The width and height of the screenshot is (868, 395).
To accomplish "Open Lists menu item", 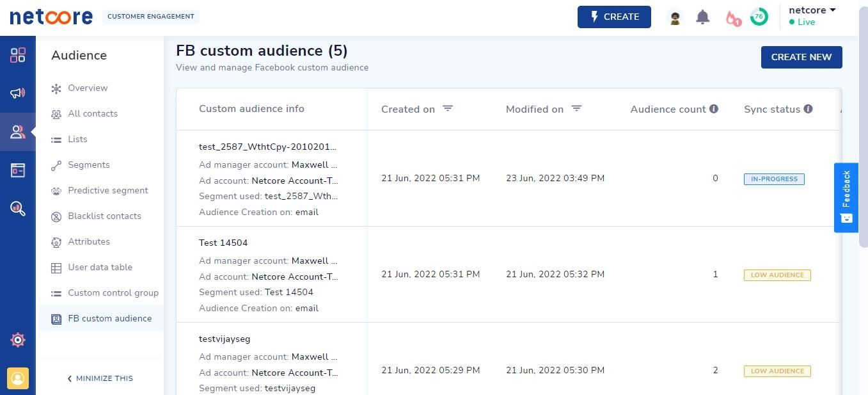I will (77, 139).
